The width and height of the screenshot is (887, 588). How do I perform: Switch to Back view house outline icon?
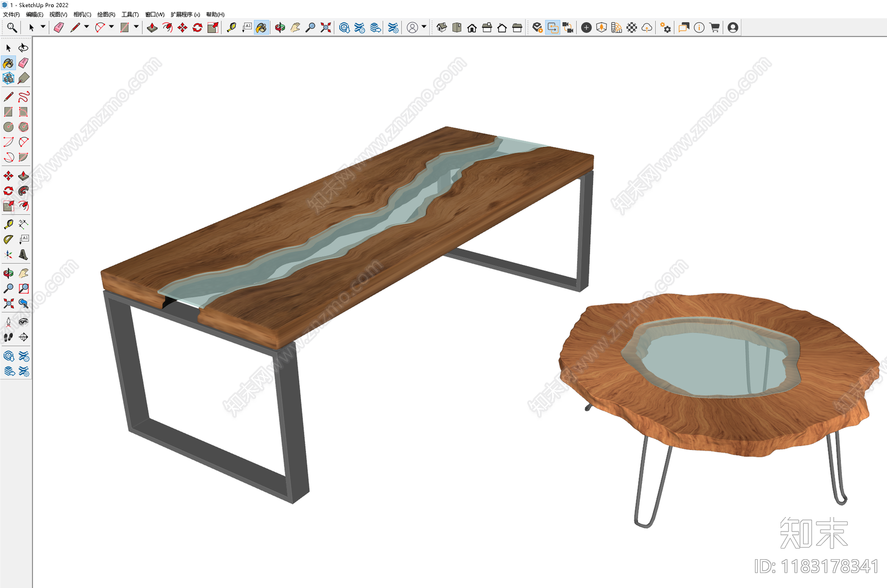[502, 27]
